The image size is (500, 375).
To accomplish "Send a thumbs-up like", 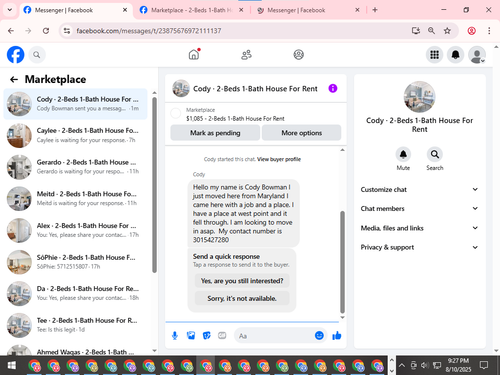I will pos(337,335).
